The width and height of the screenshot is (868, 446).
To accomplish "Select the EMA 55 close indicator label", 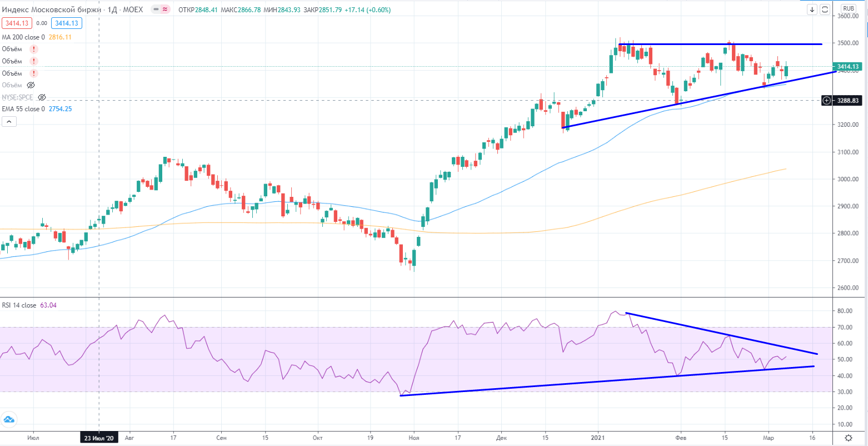I will pos(24,109).
